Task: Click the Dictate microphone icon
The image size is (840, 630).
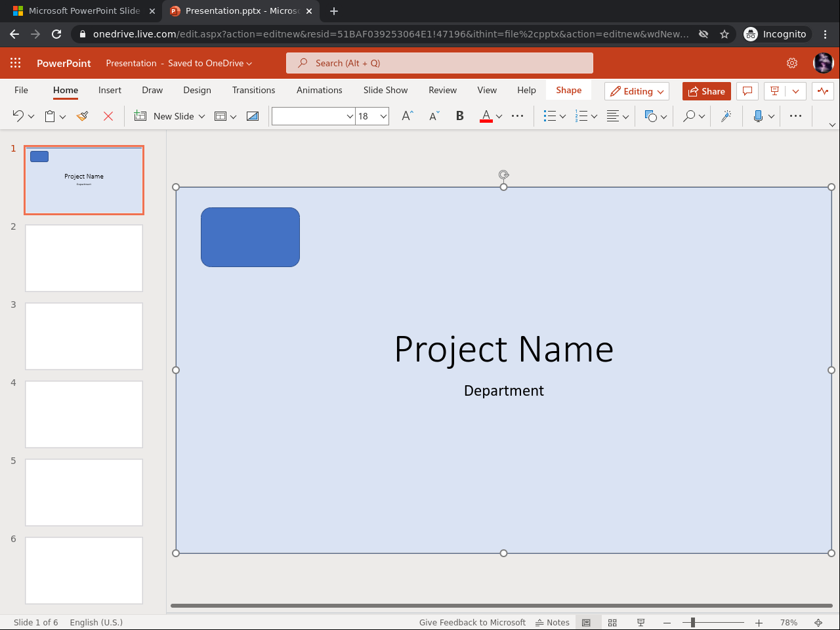Action: (758, 116)
